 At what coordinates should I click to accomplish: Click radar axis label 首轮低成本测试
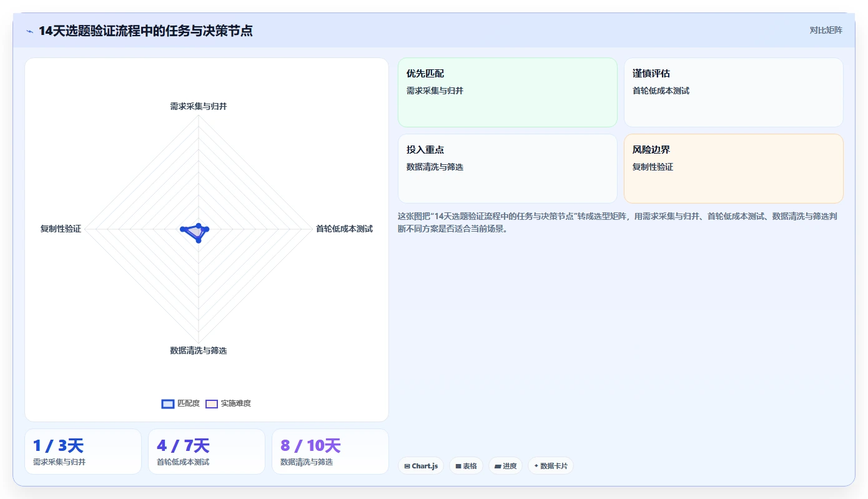coord(344,229)
